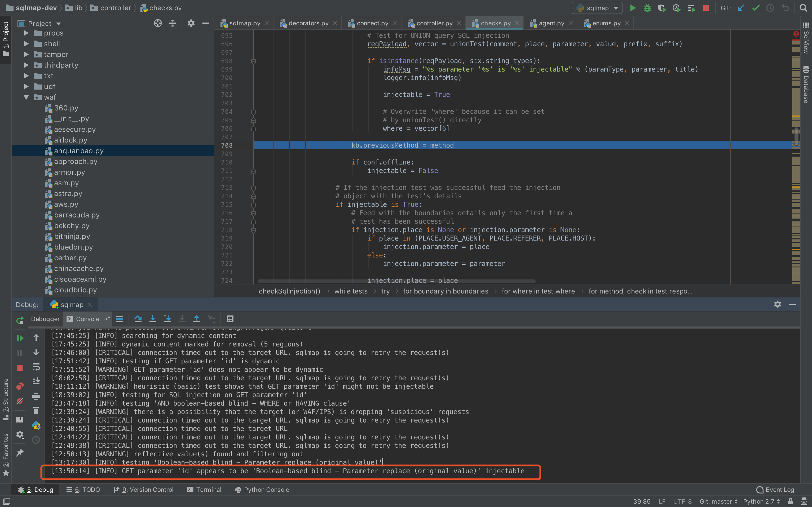The width and height of the screenshot is (812, 507).
Task: Run the sqlmap configuration with the green play icon
Action: [632, 8]
